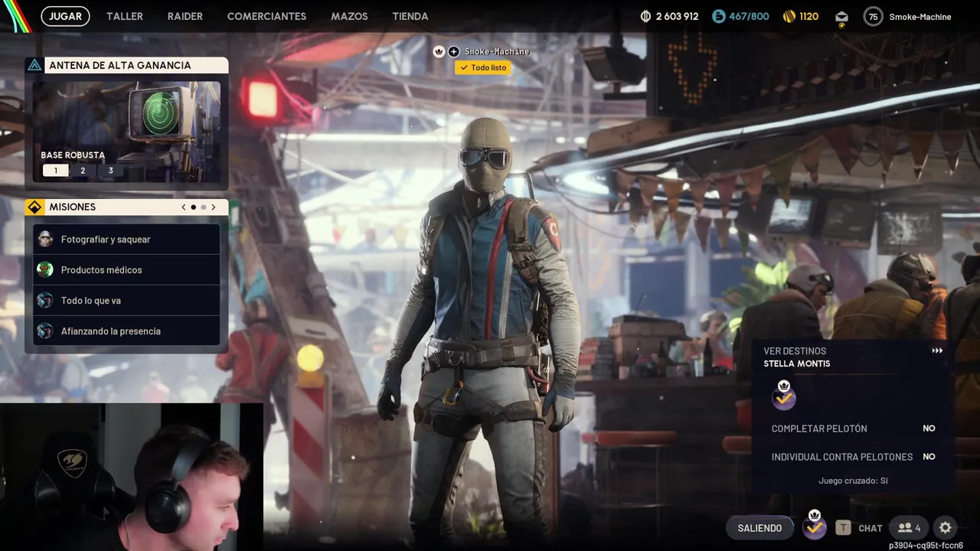Click the coins currency icon
Image resolution: width=980 pixels, height=551 pixels.
point(645,16)
